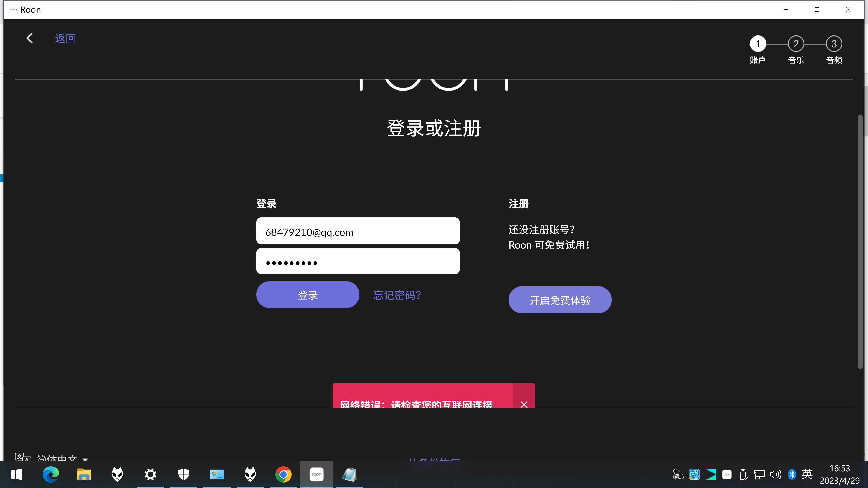Click the 登录 login button
Image resolution: width=868 pixels, height=488 pixels.
point(308,294)
